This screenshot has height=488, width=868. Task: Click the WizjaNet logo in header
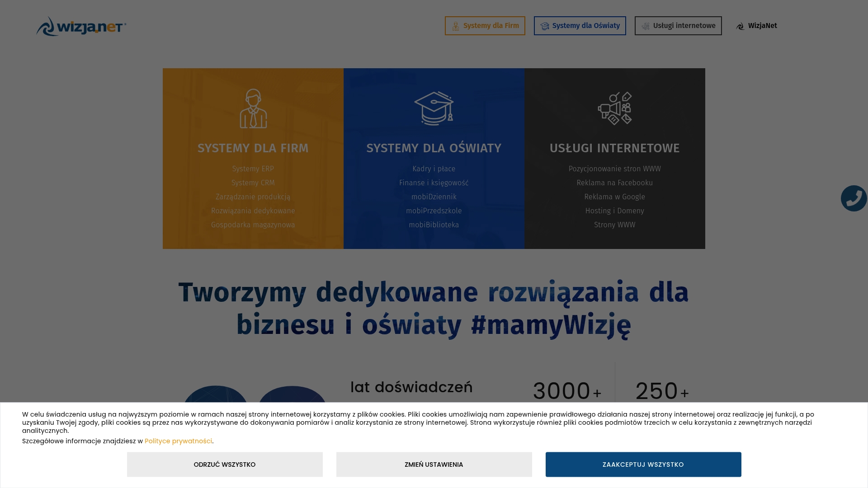81,26
